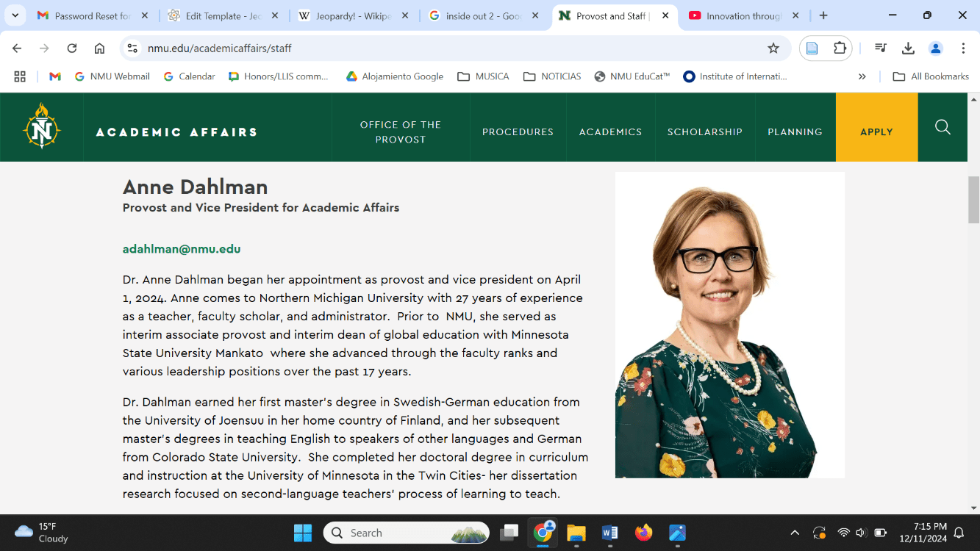Expand the hidden bookmarks overflow chevron

tap(862, 76)
